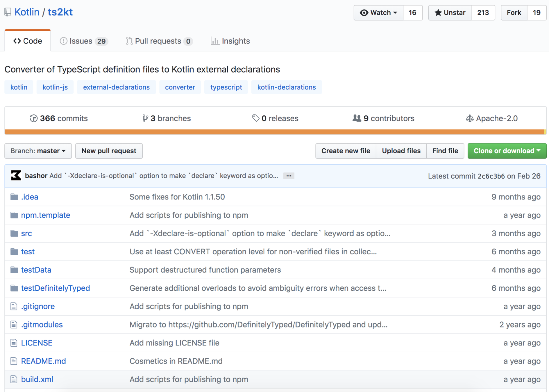Open the Branch: master dropdown
This screenshot has height=392, width=549.
click(x=38, y=151)
